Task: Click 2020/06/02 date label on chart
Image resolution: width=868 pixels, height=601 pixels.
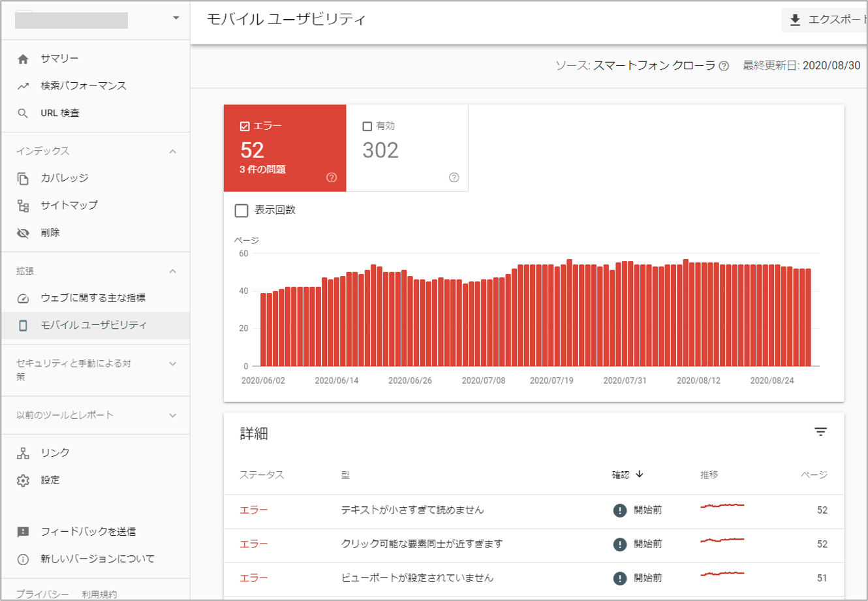Action: tap(263, 380)
